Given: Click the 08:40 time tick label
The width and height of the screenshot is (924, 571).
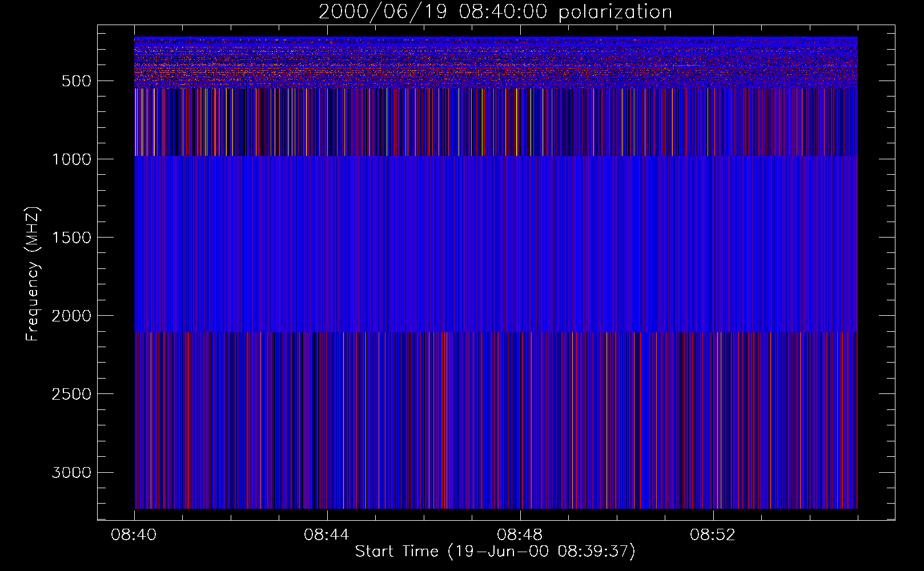Looking at the screenshot, I should 134,535.
